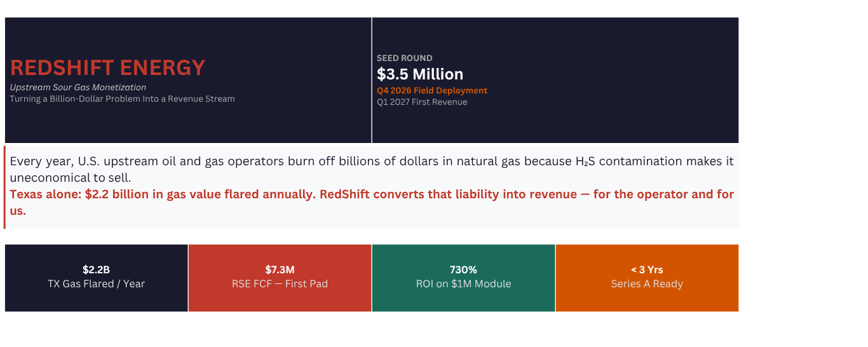
Task: Click the 730% stat value
Action: click(463, 269)
